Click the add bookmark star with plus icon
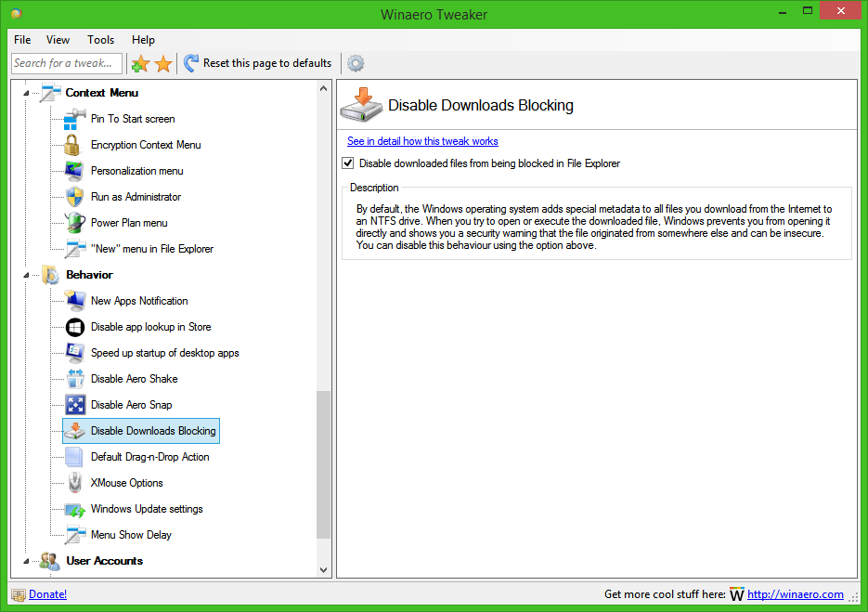 140,64
